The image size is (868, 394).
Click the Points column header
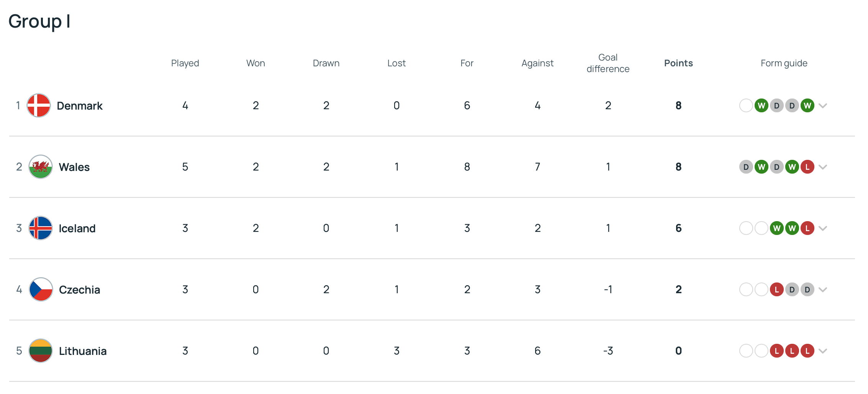coord(678,63)
